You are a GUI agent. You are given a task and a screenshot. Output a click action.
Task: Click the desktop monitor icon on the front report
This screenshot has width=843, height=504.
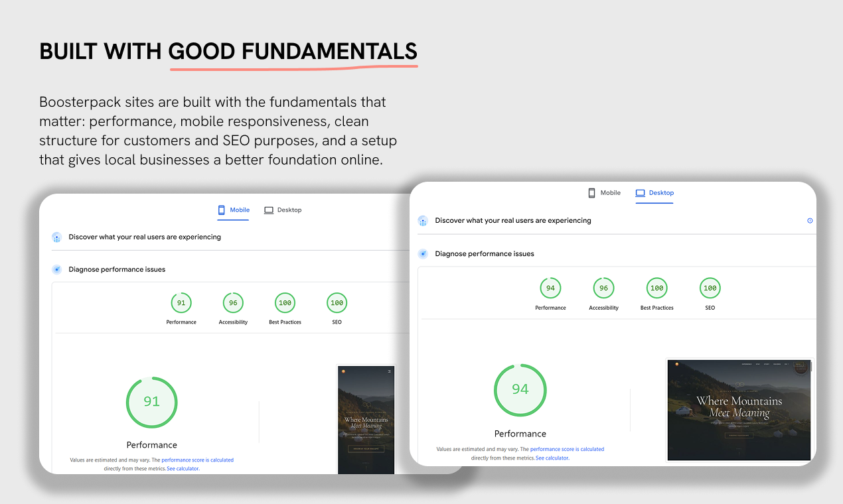click(x=639, y=192)
